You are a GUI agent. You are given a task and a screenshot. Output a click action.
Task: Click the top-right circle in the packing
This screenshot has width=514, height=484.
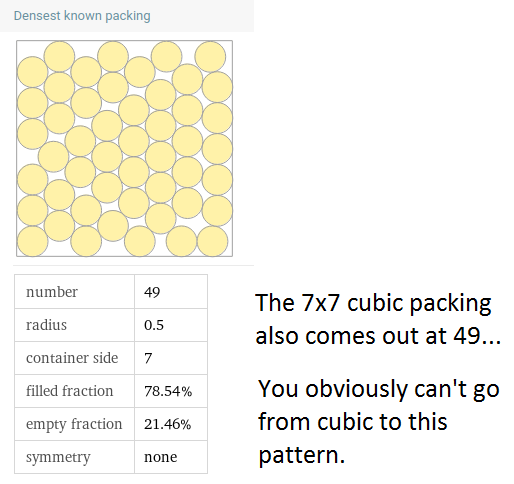[210, 56]
